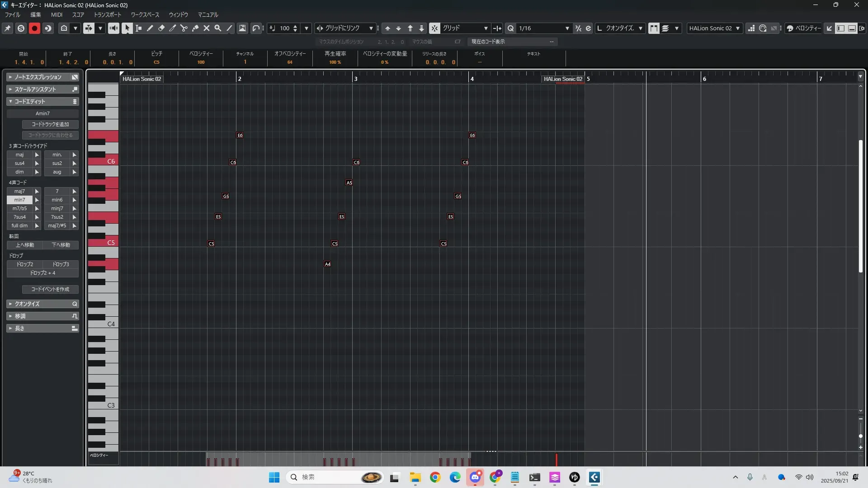This screenshot has width=868, height=488.
Task: Toggle acoustic feedback speaker button
Action: click(113, 28)
